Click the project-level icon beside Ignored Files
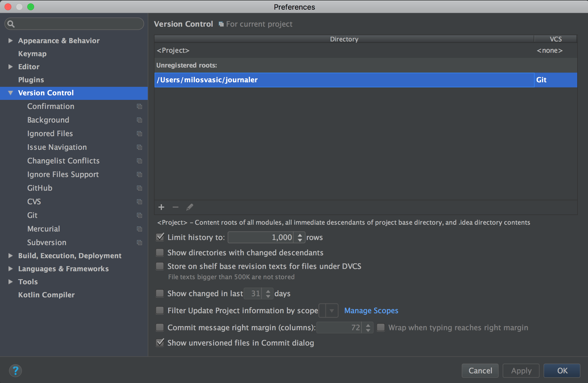The height and width of the screenshot is (383, 588). coord(139,134)
